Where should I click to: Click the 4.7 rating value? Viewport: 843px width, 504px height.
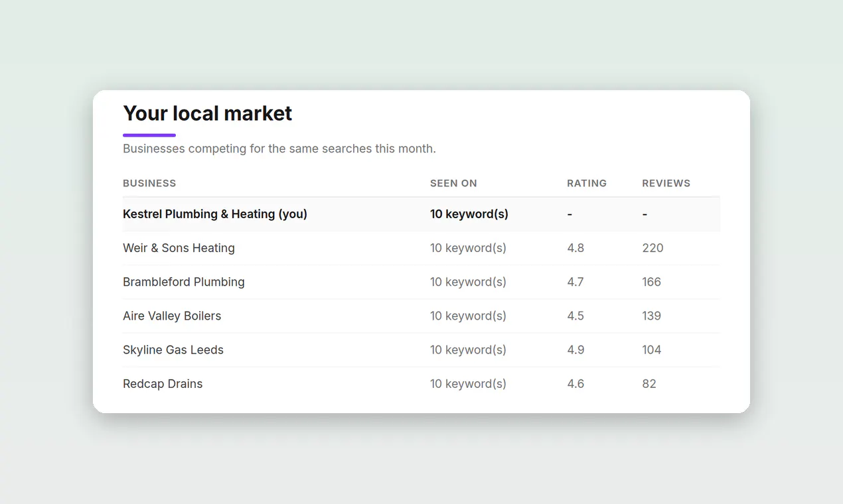(x=575, y=282)
